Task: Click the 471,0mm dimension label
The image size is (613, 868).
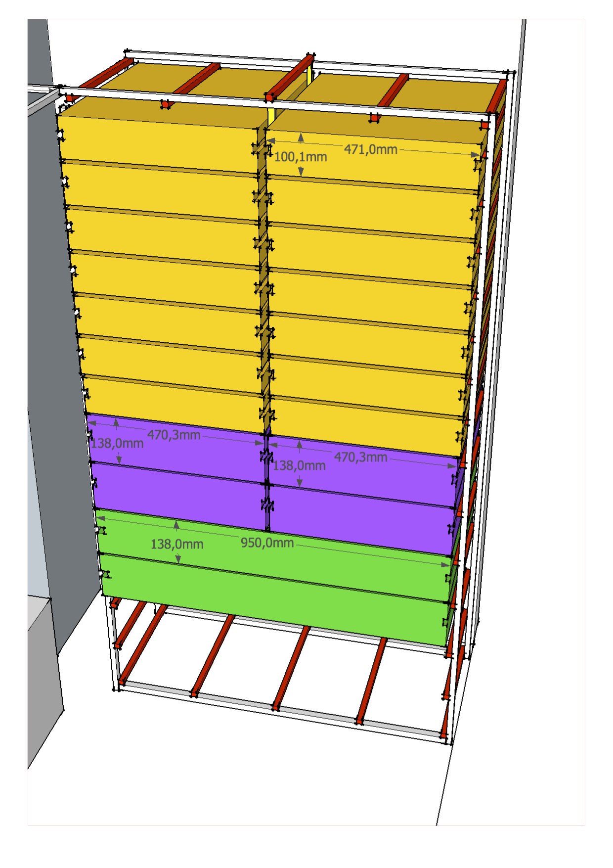Action: (x=370, y=149)
